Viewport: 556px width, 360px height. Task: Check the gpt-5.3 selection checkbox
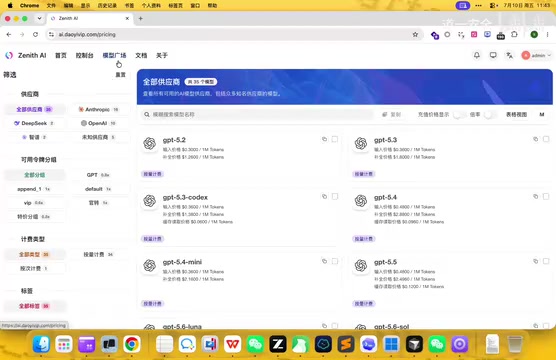(x=546, y=139)
